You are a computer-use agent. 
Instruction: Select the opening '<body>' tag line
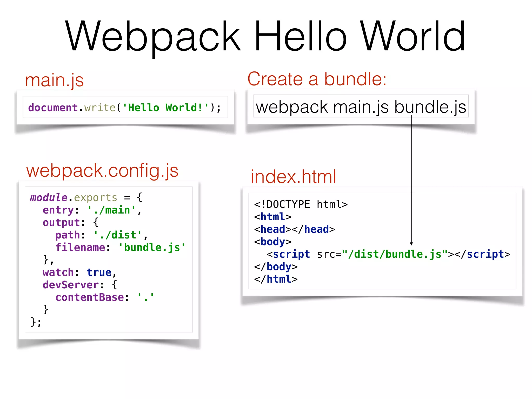[273, 242]
